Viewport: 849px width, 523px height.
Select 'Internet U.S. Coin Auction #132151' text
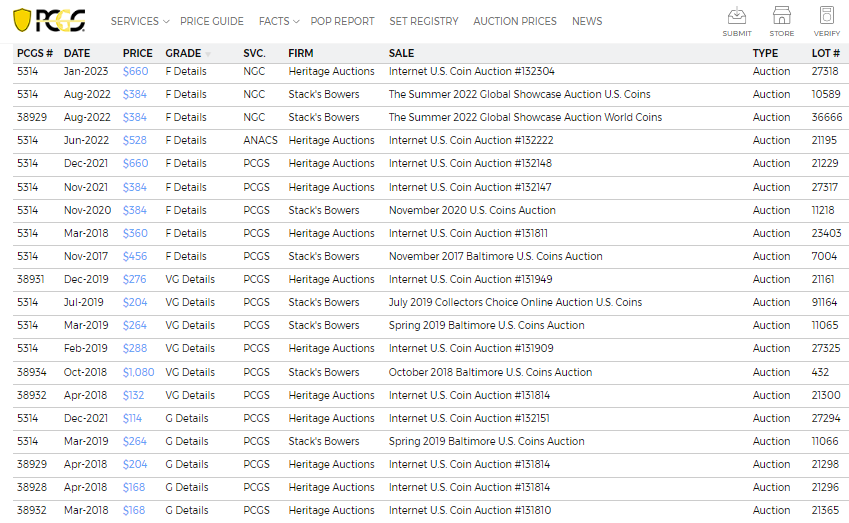469,419
